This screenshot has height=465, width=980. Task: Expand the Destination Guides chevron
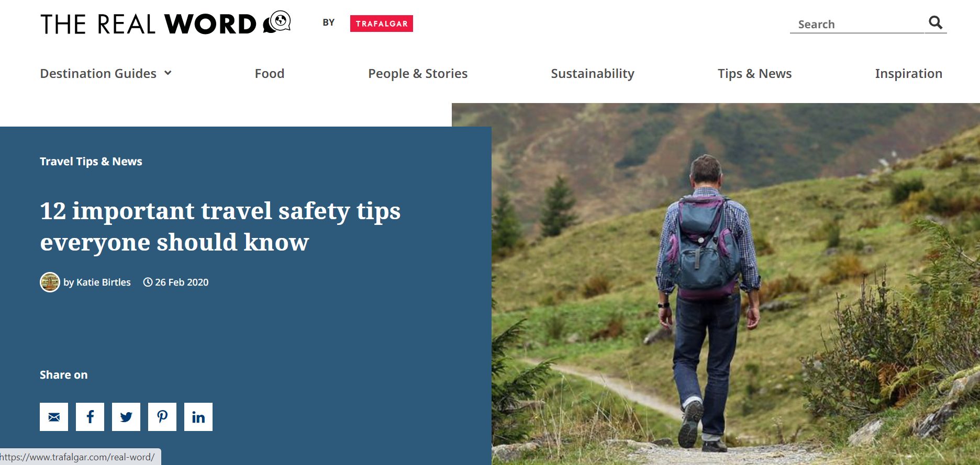click(168, 73)
